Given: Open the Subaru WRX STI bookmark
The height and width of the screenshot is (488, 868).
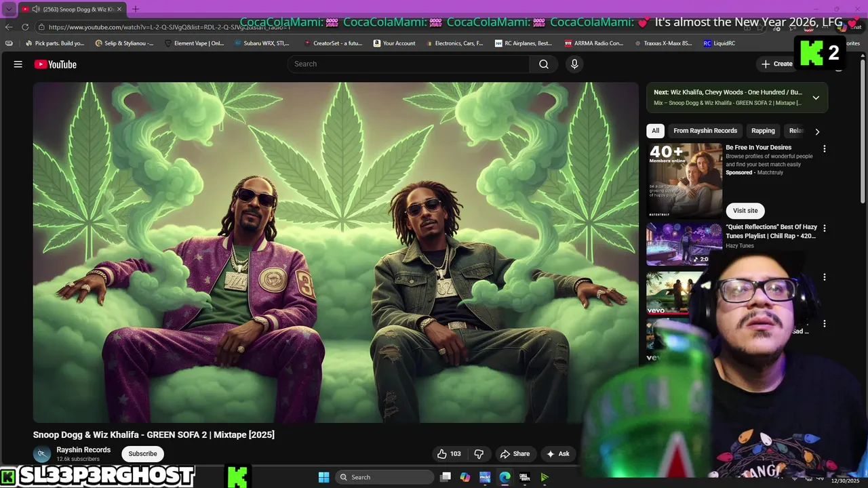Looking at the screenshot, I should pos(262,43).
